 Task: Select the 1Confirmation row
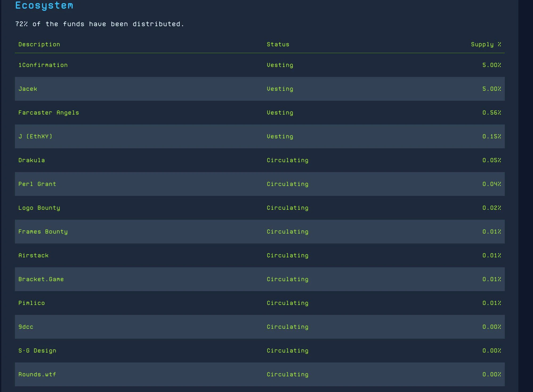43,65
